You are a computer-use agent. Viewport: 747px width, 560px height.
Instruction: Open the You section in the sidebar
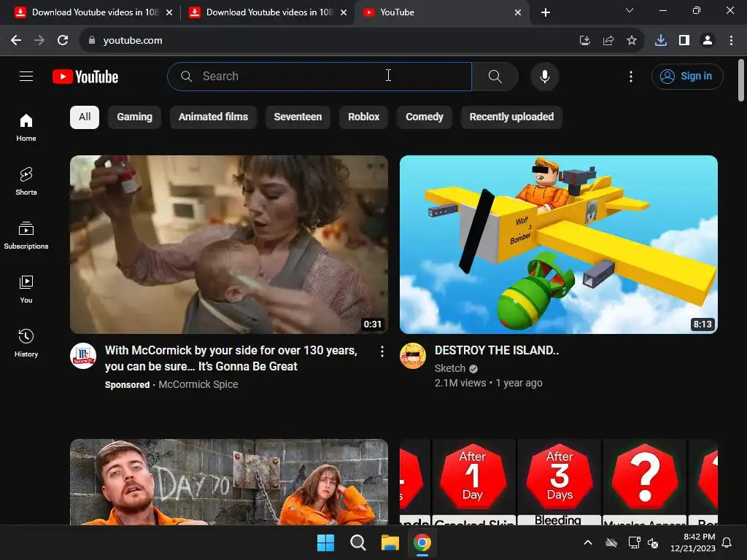(x=26, y=289)
